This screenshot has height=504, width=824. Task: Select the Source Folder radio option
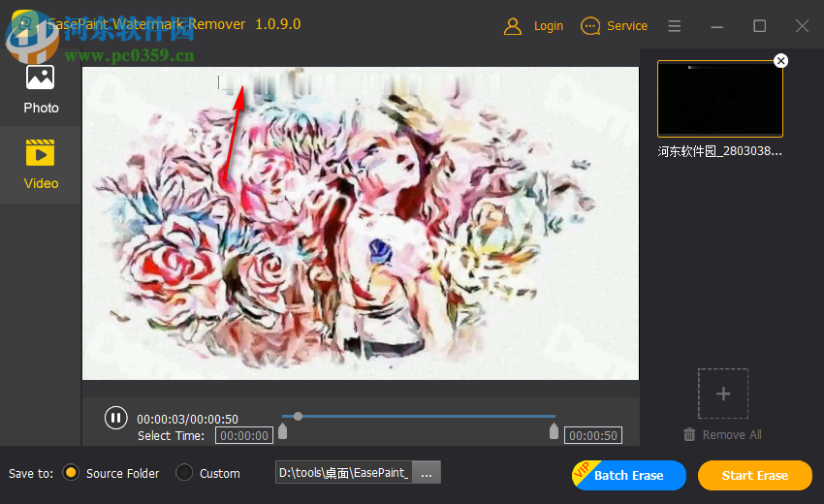71,473
